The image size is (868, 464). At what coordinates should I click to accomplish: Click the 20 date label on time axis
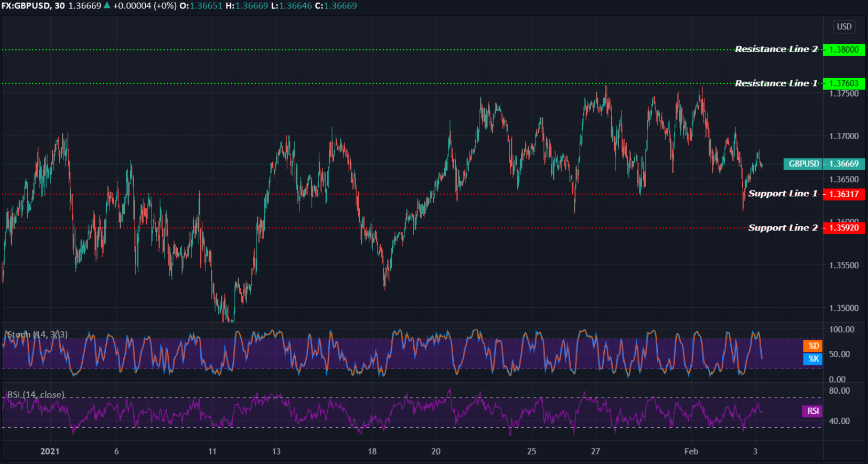click(436, 451)
